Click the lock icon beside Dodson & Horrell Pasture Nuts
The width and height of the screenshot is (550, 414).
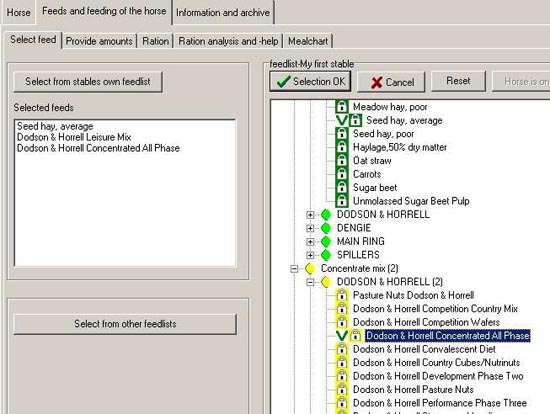[341, 389]
